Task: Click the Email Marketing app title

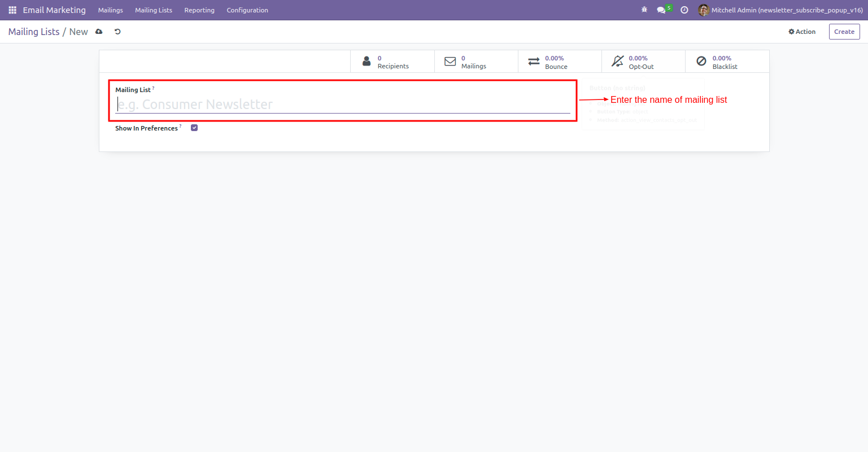Action: point(54,10)
